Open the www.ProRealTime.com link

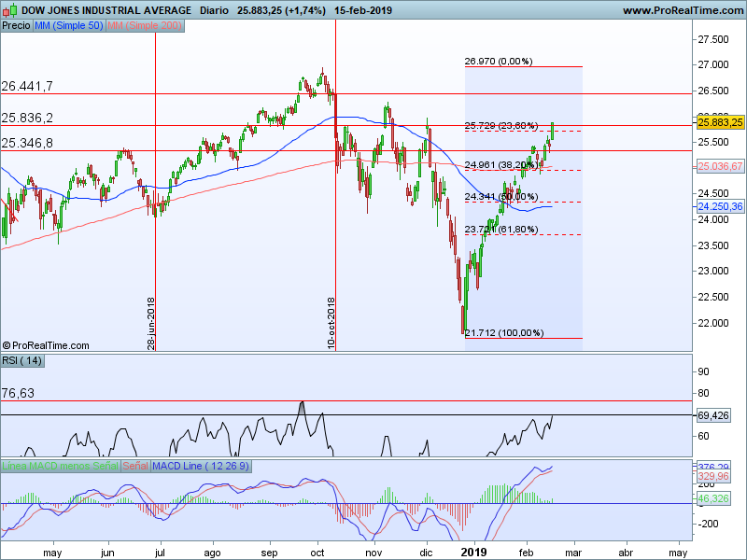point(684,10)
